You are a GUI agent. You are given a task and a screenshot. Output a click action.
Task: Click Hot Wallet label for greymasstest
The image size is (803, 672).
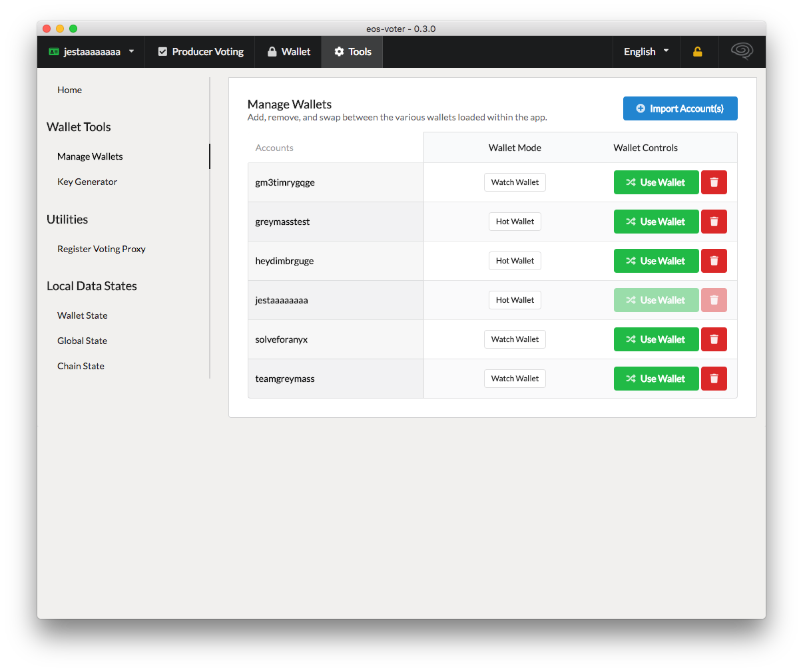[515, 222]
